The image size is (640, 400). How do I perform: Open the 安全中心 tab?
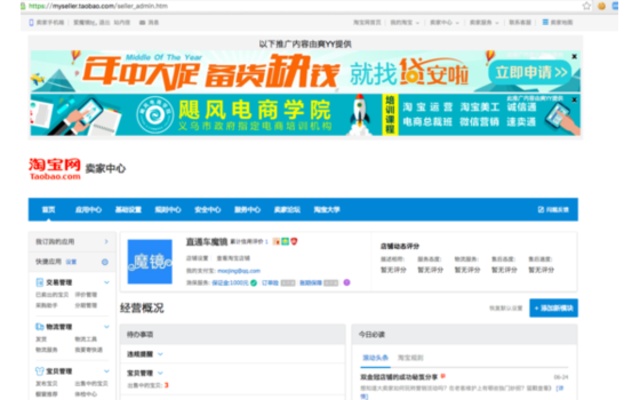[x=207, y=209]
